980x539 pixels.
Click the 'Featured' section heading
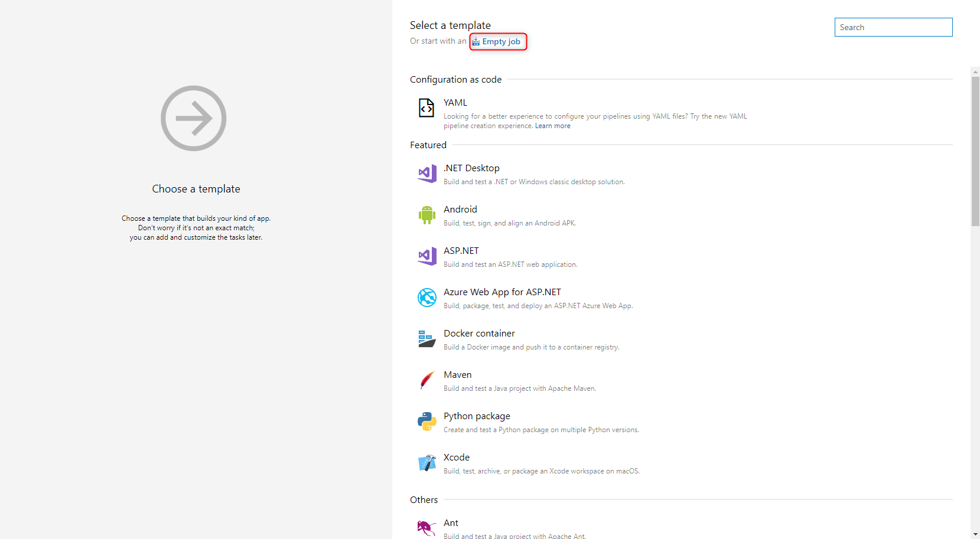point(428,145)
